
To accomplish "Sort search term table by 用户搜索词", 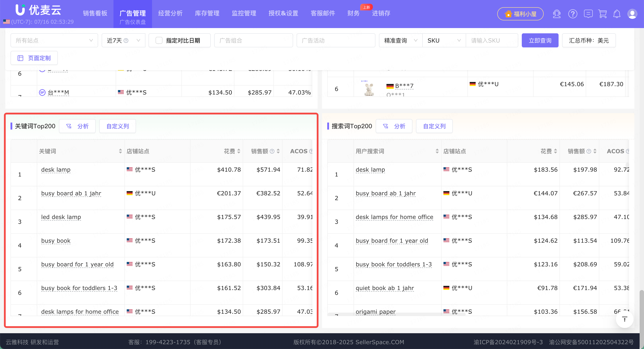I will [x=437, y=151].
